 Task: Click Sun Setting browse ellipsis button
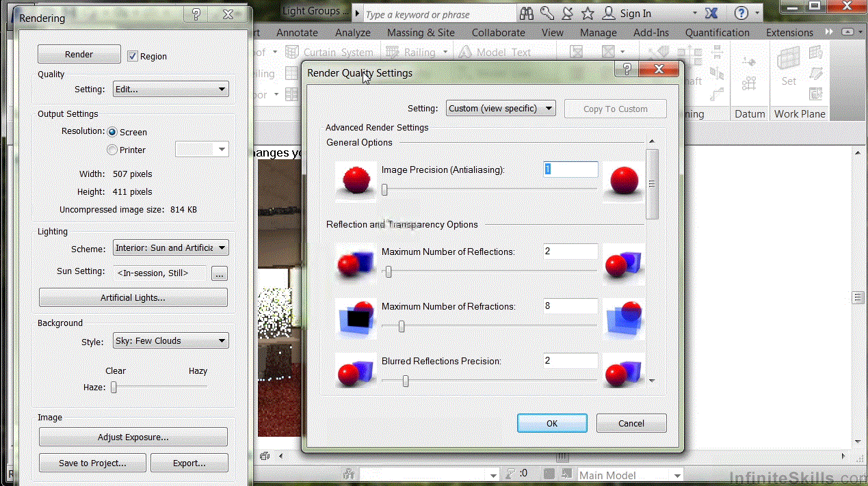219,273
